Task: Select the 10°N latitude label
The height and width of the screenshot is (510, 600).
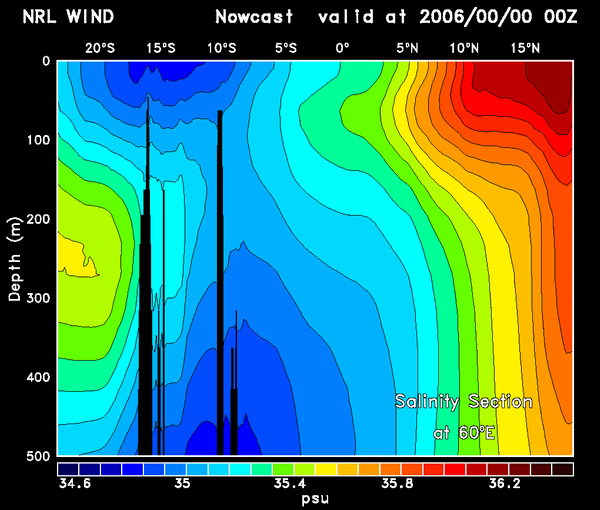Action: click(464, 49)
